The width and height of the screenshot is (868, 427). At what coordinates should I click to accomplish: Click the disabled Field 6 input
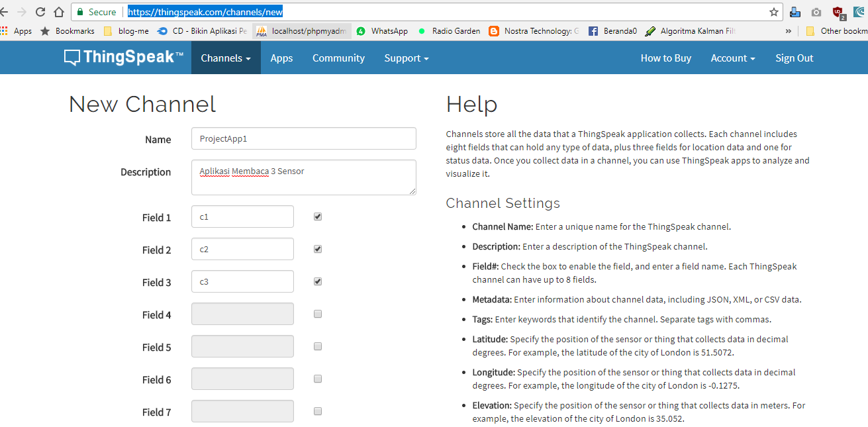tap(242, 379)
